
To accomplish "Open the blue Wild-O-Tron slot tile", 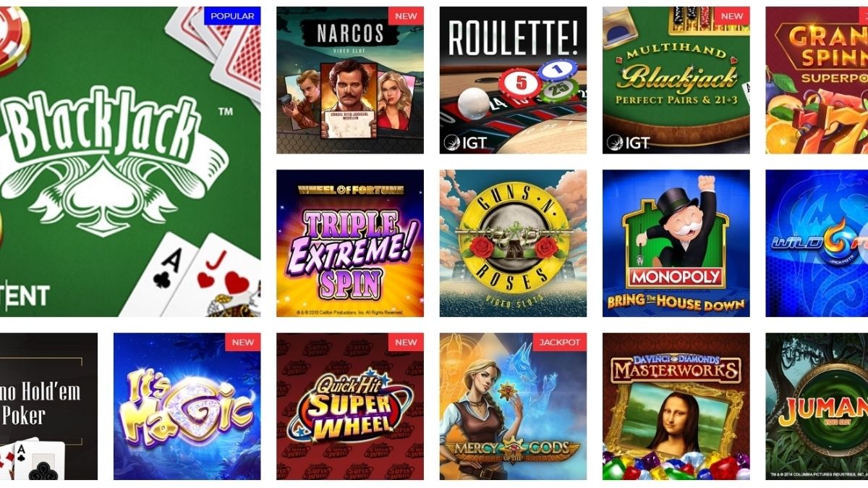I will tap(817, 243).
